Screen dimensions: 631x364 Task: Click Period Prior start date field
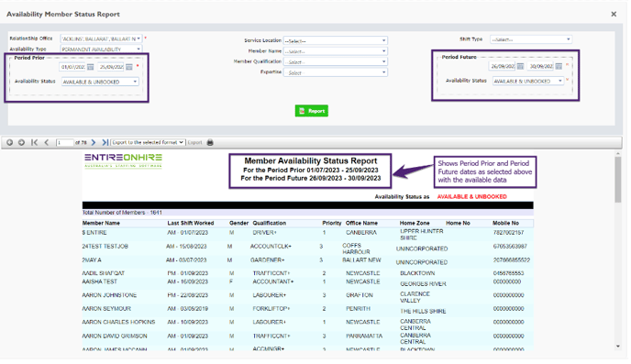72,67
